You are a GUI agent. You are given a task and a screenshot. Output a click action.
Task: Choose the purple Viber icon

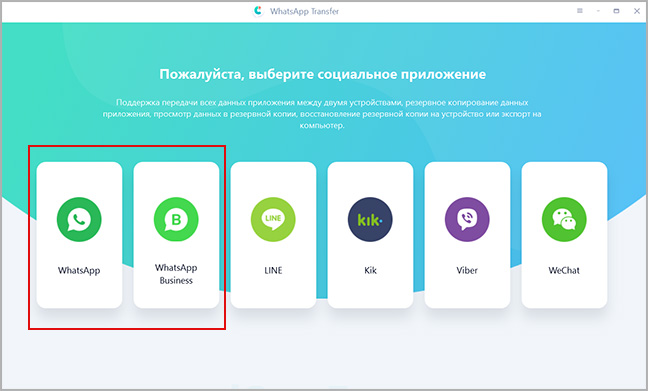point(467,219)
